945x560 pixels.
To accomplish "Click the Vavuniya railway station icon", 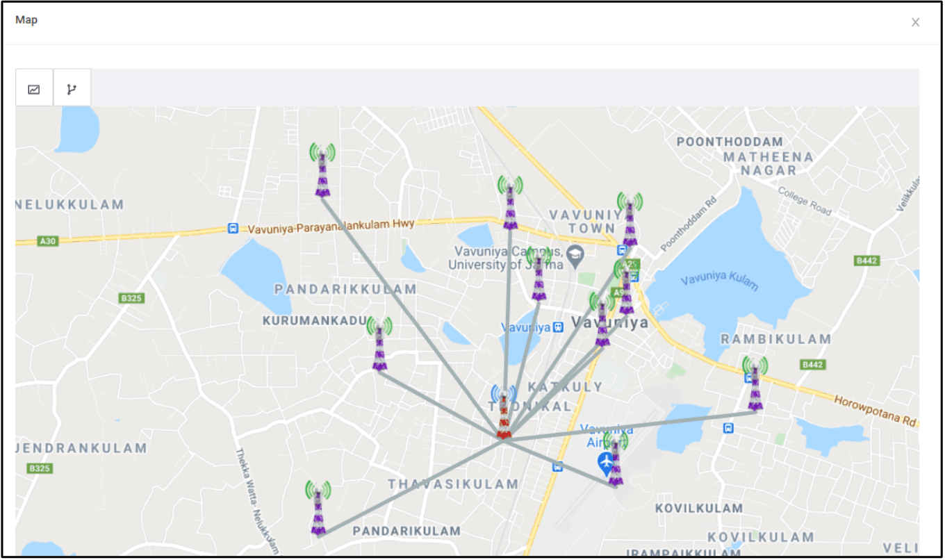I will (557, 327).
